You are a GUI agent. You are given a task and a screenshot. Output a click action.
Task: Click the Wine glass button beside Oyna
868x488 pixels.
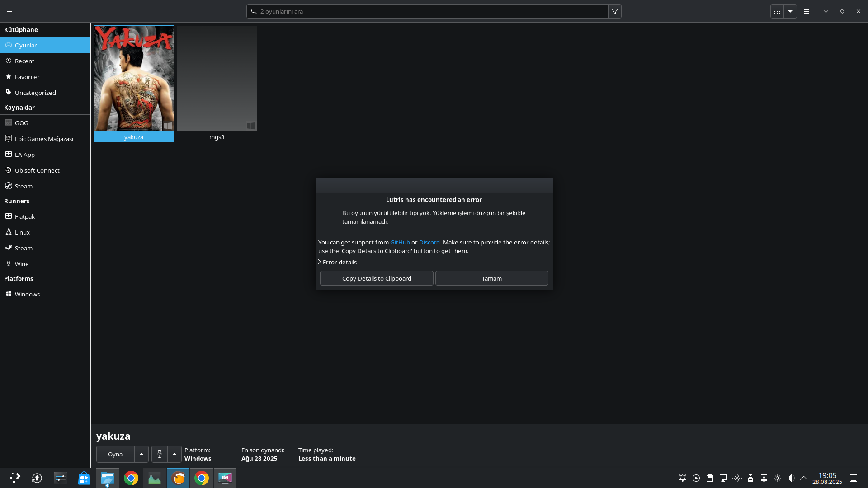point(160,454)
